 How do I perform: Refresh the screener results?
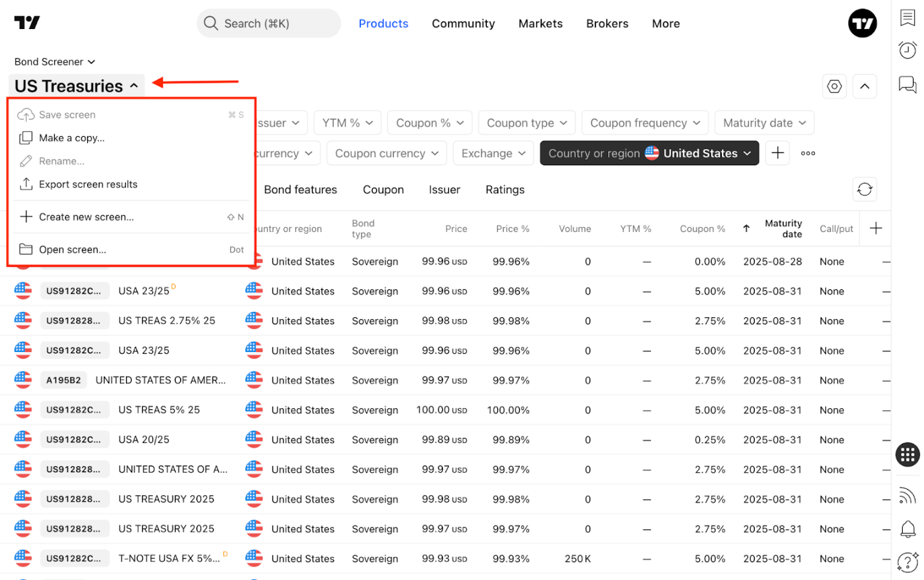[x=865, y=189]
